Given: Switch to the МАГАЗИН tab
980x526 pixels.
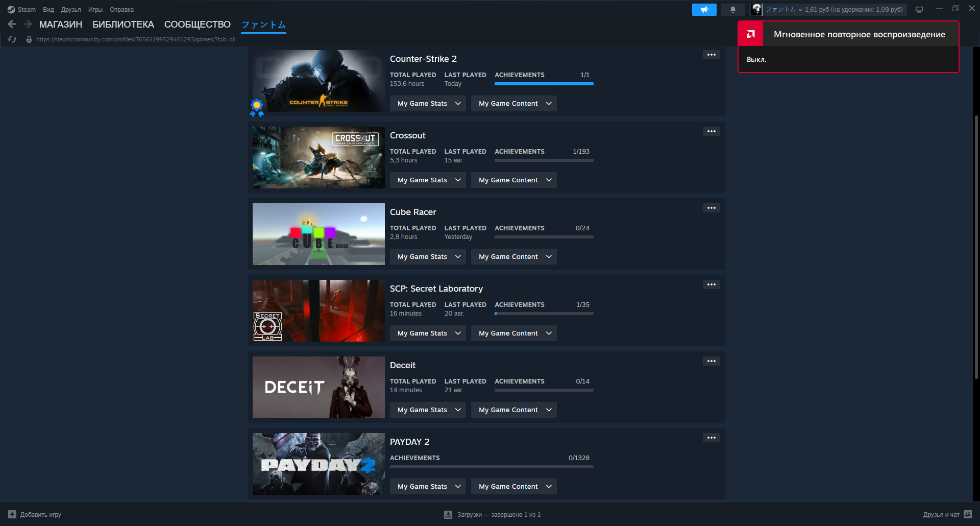Looking at the screenshot, I should click(x=61, y=25).
